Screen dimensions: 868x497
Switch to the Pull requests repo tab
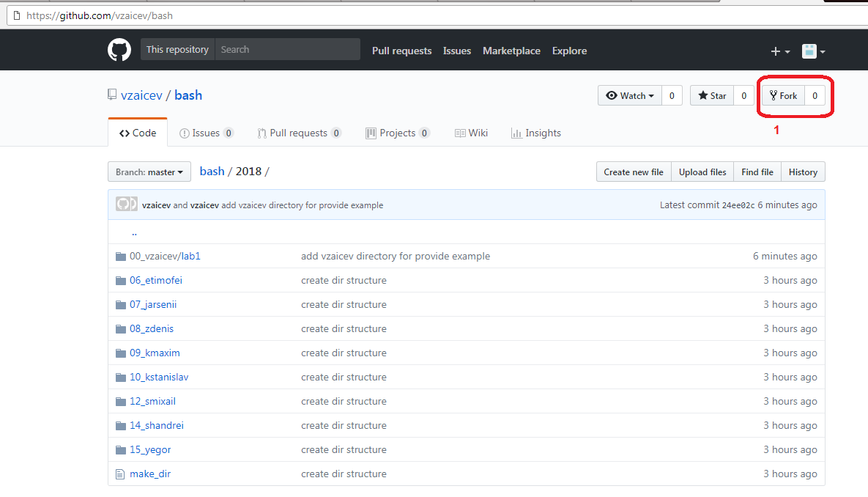pyautogui.click(x=299, y=133)
